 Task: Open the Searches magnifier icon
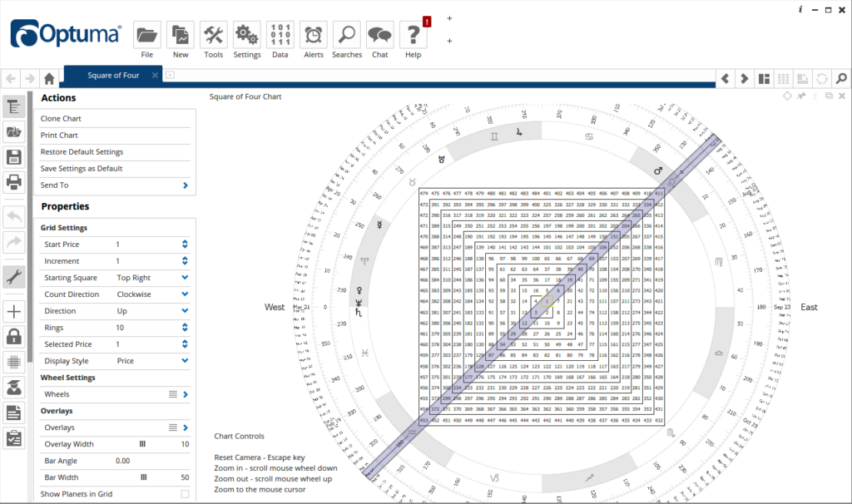click(347, 35)
